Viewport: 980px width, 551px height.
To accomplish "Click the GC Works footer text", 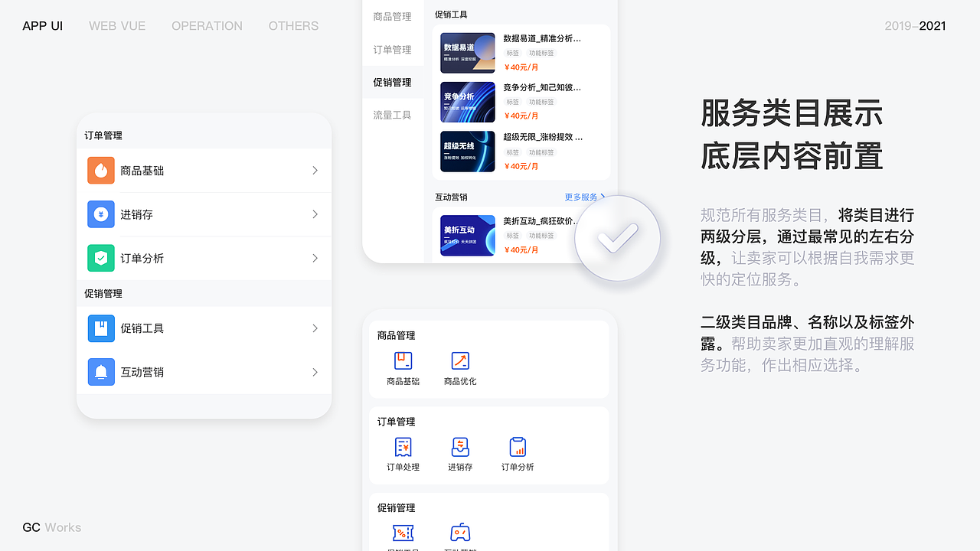I will click(52, 527).
